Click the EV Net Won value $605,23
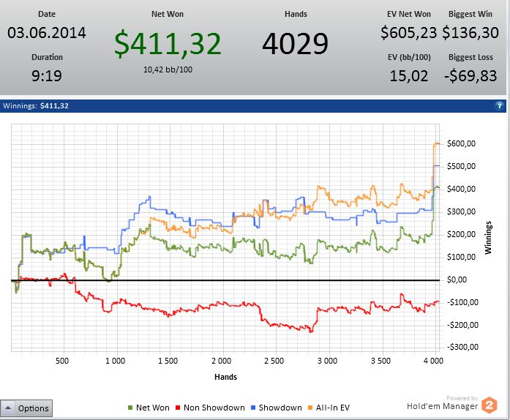 pyautogui.click(x=408, y=33)
